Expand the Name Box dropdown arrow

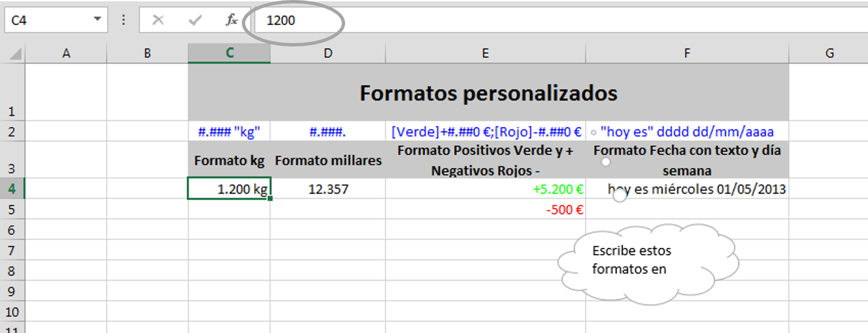97,20
